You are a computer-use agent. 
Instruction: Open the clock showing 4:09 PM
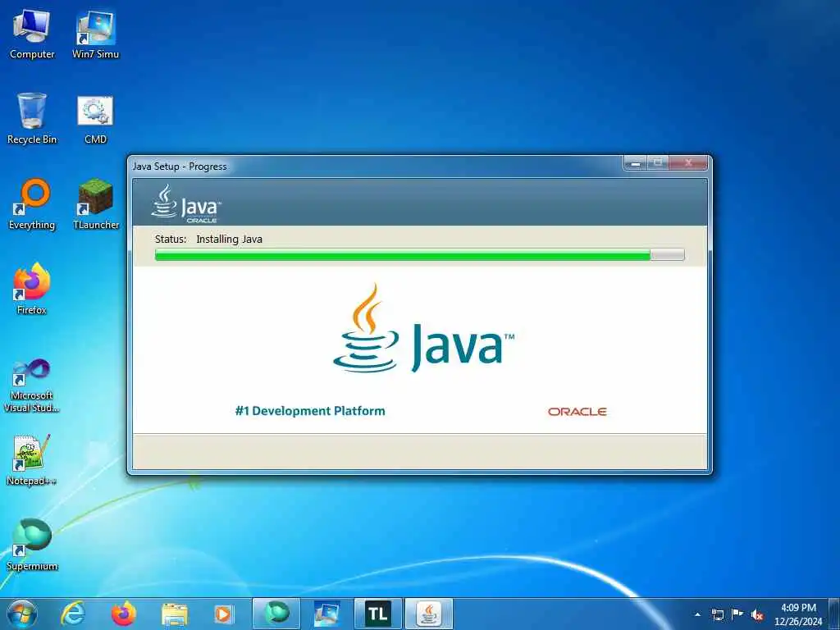tap(798, 614)
